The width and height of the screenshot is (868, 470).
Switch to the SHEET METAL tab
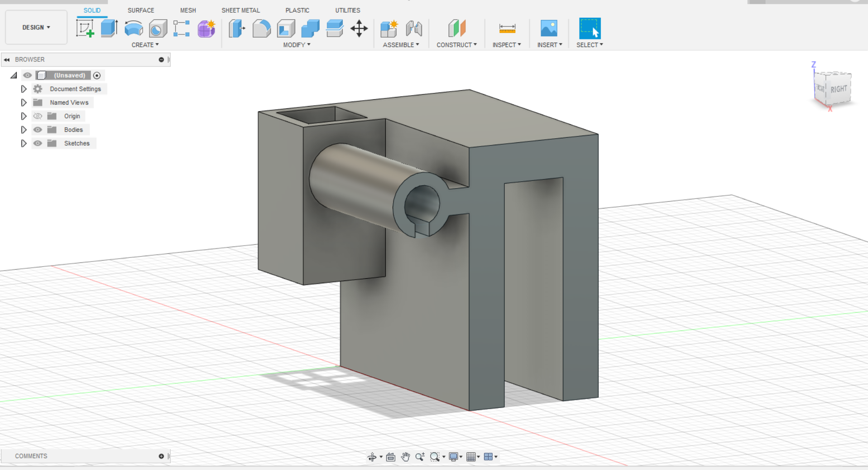[x=240, y=10]
